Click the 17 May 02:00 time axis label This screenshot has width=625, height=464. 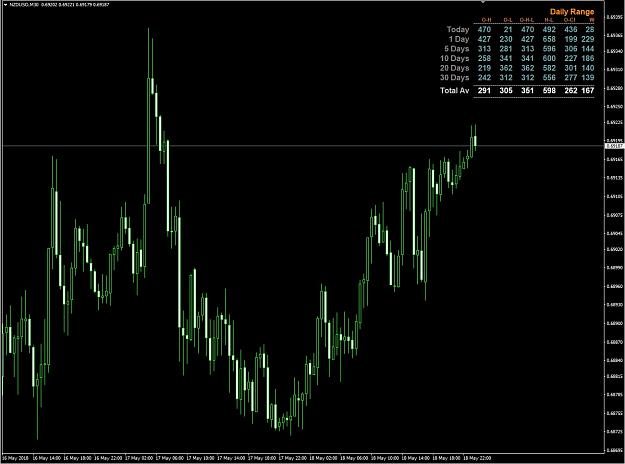[x=140, y=458]
